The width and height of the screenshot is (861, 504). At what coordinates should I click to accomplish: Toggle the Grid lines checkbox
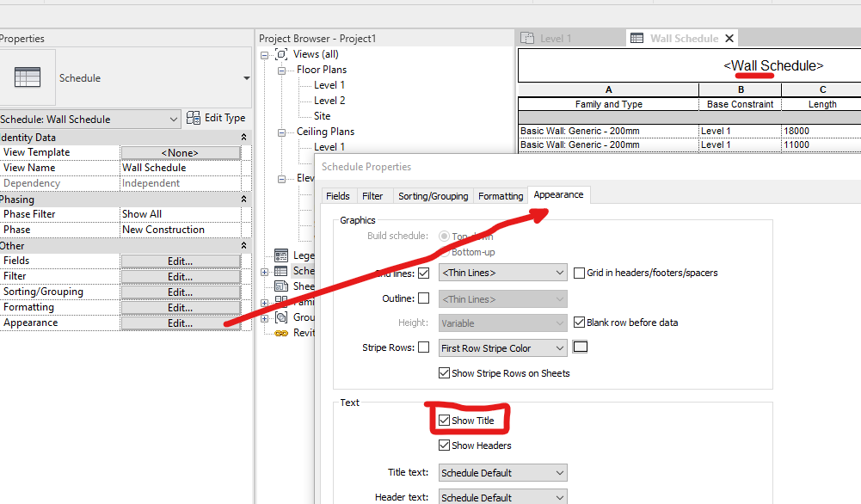[423, 273]
